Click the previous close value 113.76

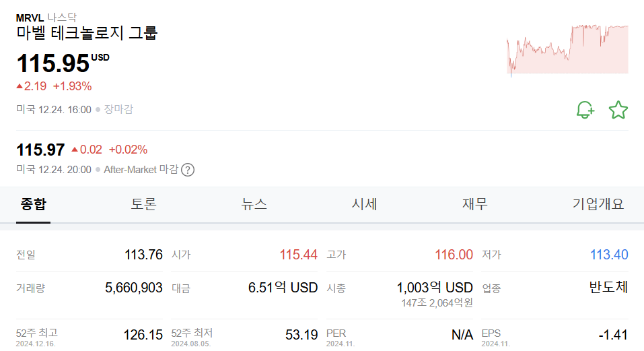coord(143,255)
